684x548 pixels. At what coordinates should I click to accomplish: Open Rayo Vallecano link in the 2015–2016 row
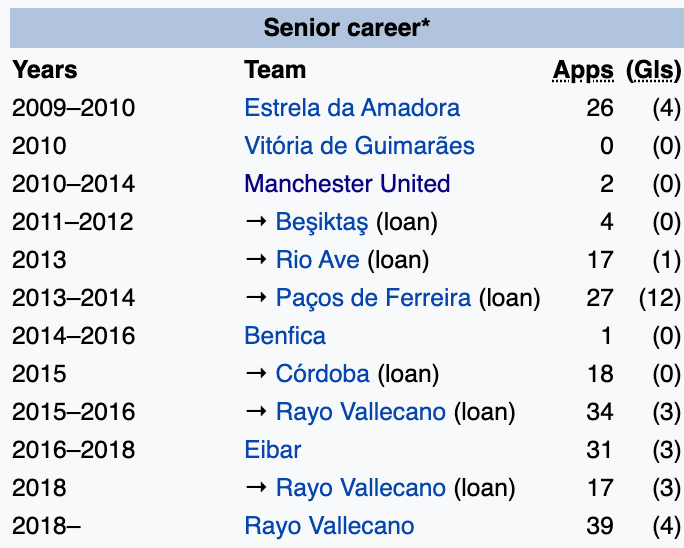(x=361, y=412)
